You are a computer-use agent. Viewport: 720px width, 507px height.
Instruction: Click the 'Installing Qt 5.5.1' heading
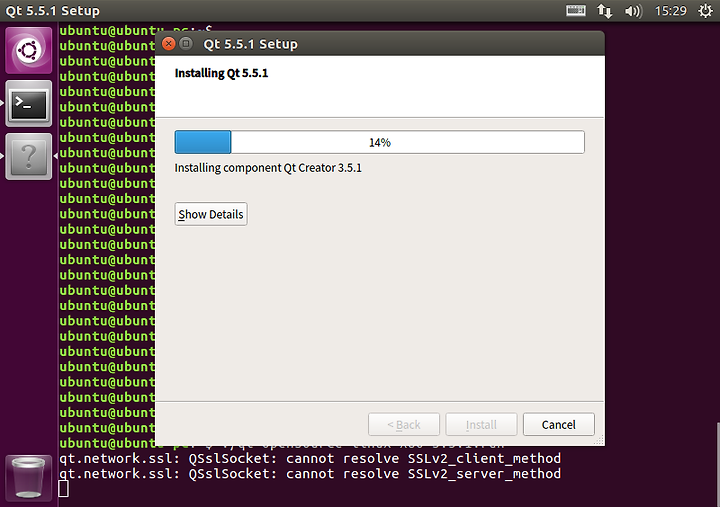click(x=221, y=73)
